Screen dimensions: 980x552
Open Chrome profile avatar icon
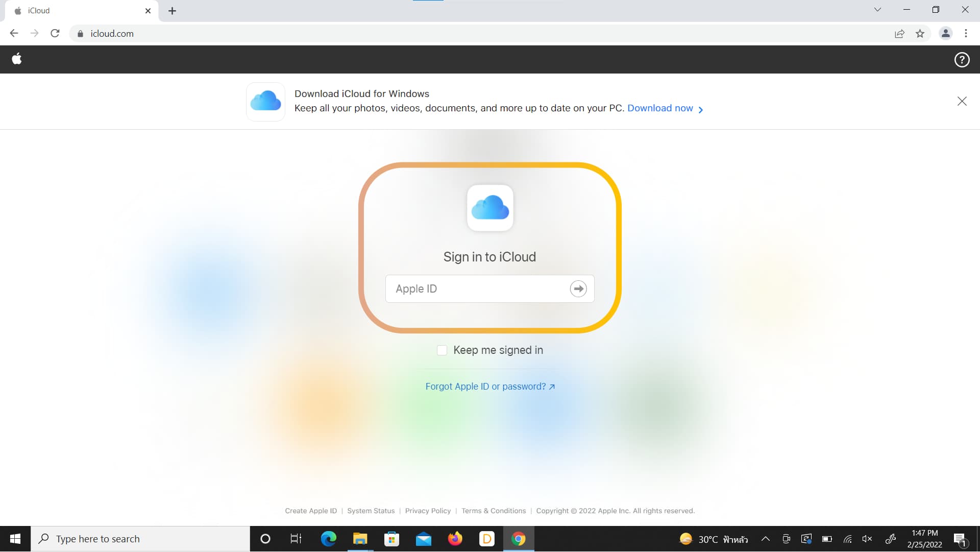coord(945,34)
